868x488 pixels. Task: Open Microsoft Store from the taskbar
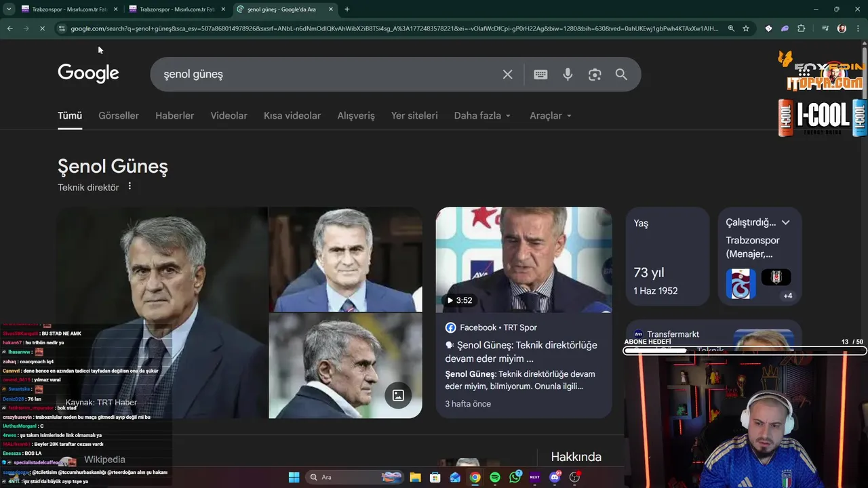(435, 477)
